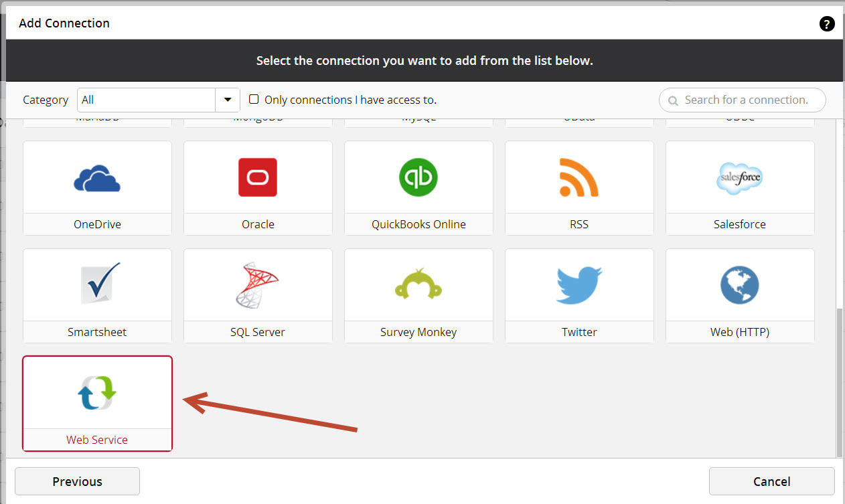Click the 'Oracle' label text
The image size is (845, 504).
[x=258, y=224]
